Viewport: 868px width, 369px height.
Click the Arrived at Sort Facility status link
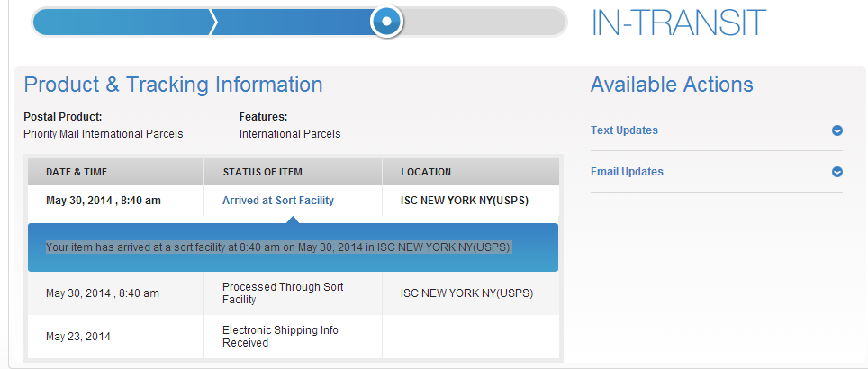click(278, 201)
